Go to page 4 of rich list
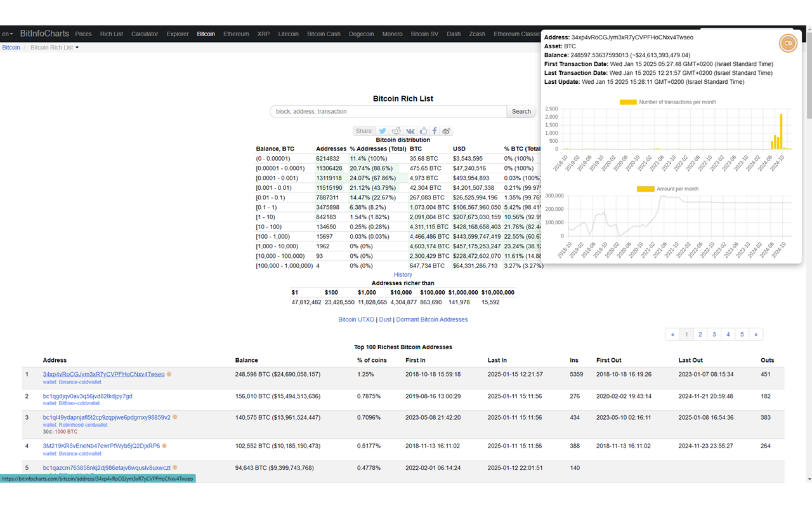This screenshot has height=508, width=812. [728, 335]
